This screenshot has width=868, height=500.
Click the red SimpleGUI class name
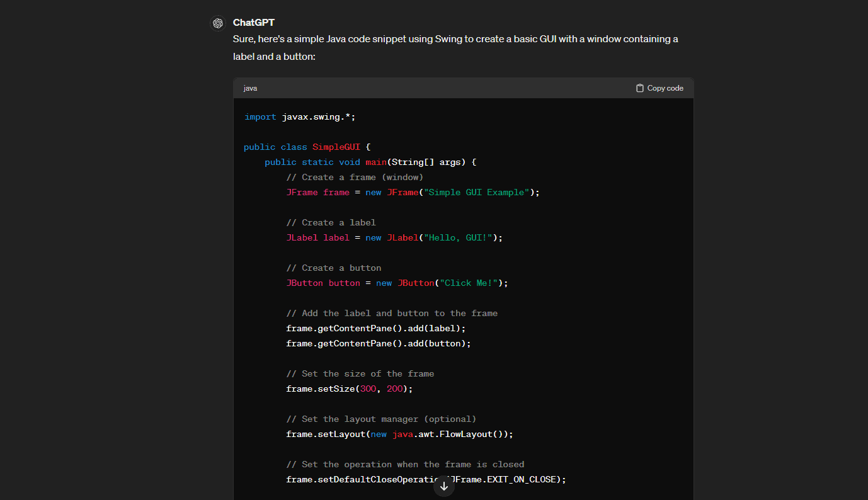coord(336,147)
